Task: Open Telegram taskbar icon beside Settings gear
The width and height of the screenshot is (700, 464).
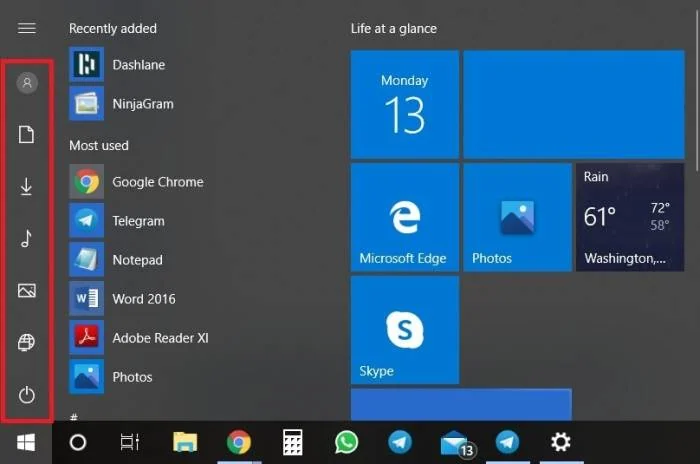Action: tap(507, 442)
